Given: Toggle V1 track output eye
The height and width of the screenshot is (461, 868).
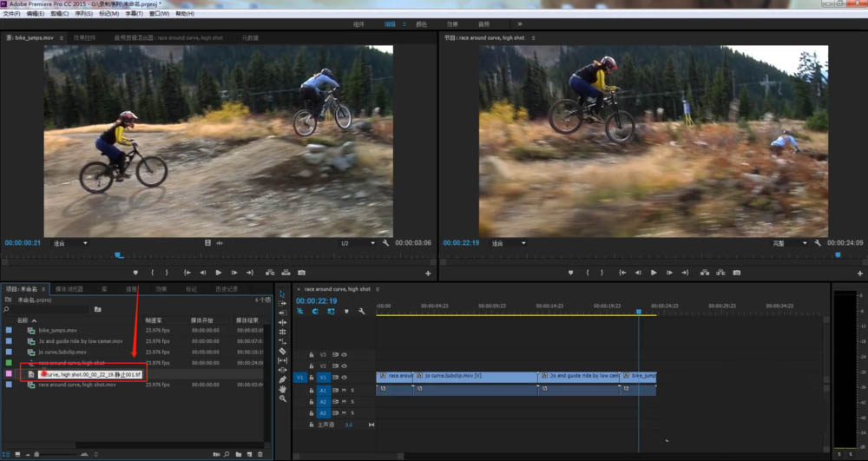Looking at the screenshot, I should pos(345,378).
